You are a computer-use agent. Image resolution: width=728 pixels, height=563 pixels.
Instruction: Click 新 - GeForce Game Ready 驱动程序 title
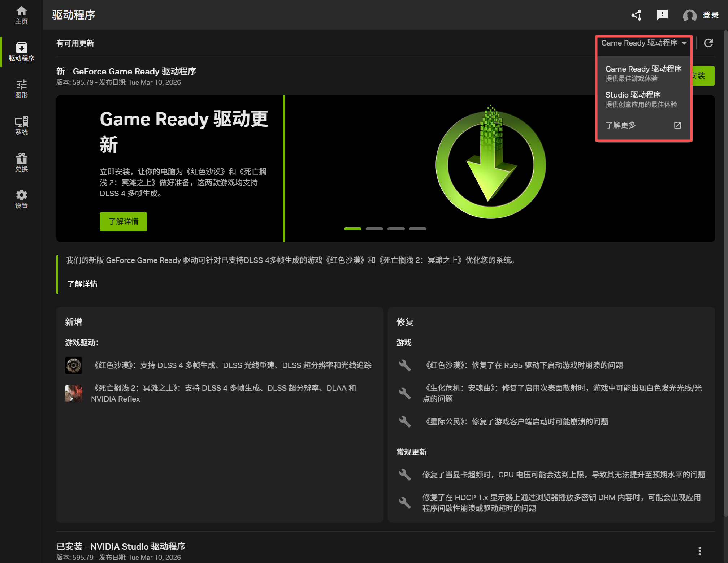pyautogui.click(x=126, y=72)
